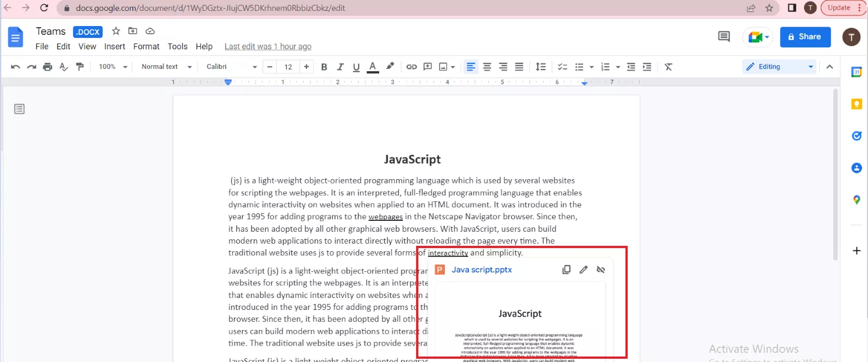
Task: Click the font size field showing 12
Action: [288, 67]
